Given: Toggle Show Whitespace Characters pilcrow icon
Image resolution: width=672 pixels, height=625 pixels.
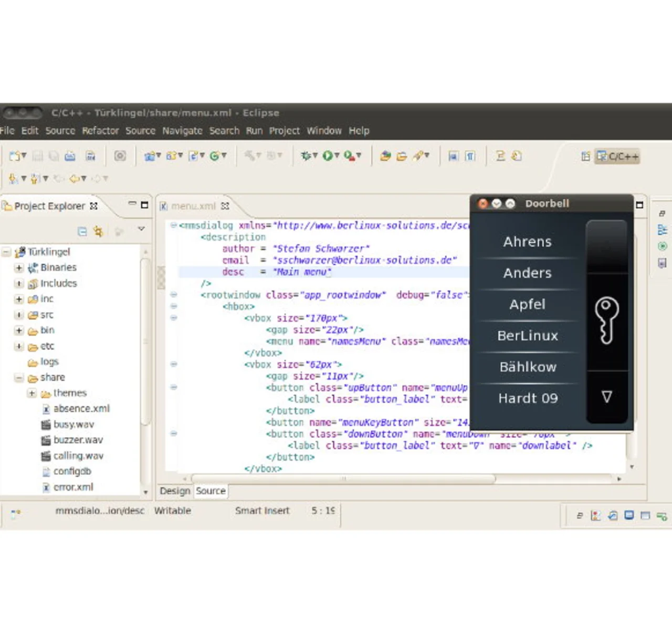Looking at the screenshot, I should pyautogui.click(x=470, y=156).
